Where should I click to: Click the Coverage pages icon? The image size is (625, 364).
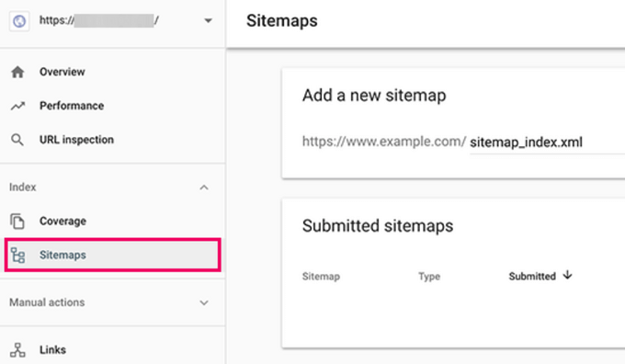pos(17,222)
